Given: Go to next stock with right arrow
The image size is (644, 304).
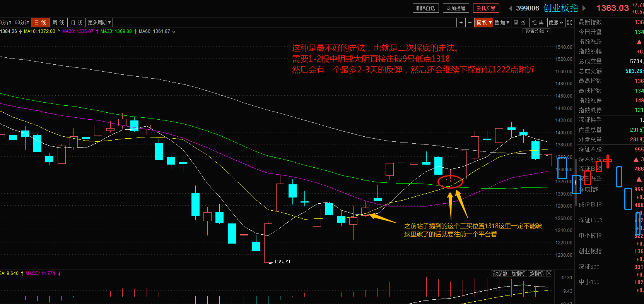Looking at the screenshot, I should 584,8.
